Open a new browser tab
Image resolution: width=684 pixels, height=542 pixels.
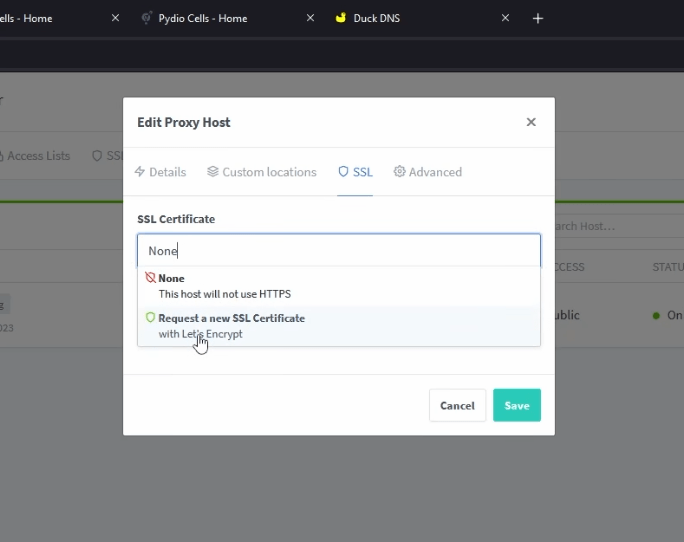tap(538, 18)
